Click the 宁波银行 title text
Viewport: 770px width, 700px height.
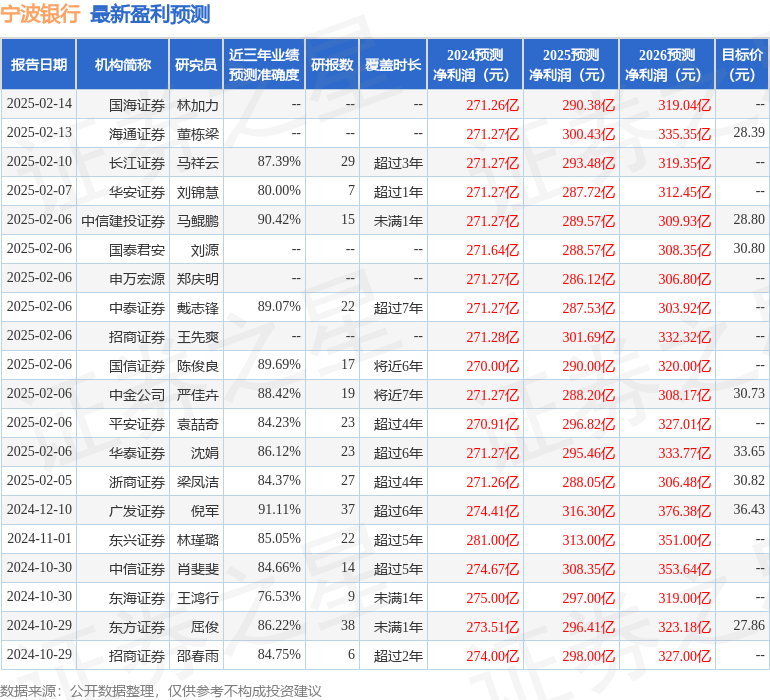(40, 14)
